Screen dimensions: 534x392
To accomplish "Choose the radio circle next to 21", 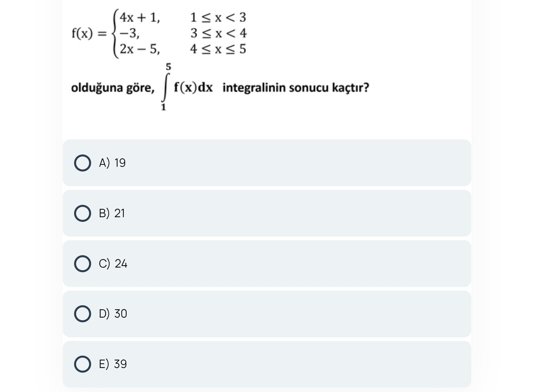I will [82, 214].
